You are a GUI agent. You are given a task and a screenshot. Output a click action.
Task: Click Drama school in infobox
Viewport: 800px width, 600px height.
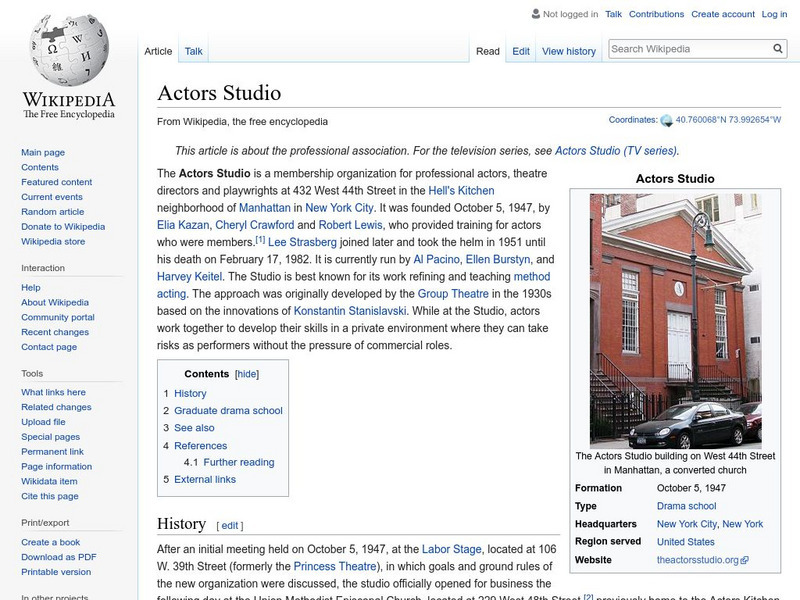point(686,506)
